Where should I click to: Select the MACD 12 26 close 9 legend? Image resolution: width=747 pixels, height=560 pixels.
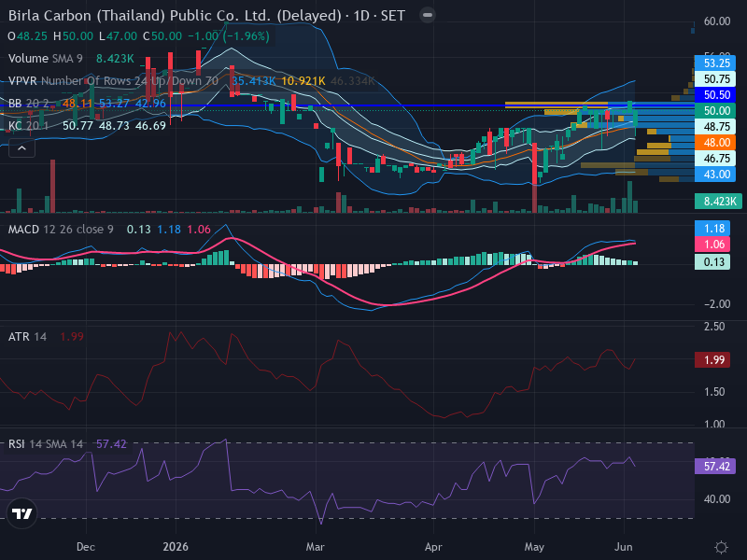click(61, 230)
